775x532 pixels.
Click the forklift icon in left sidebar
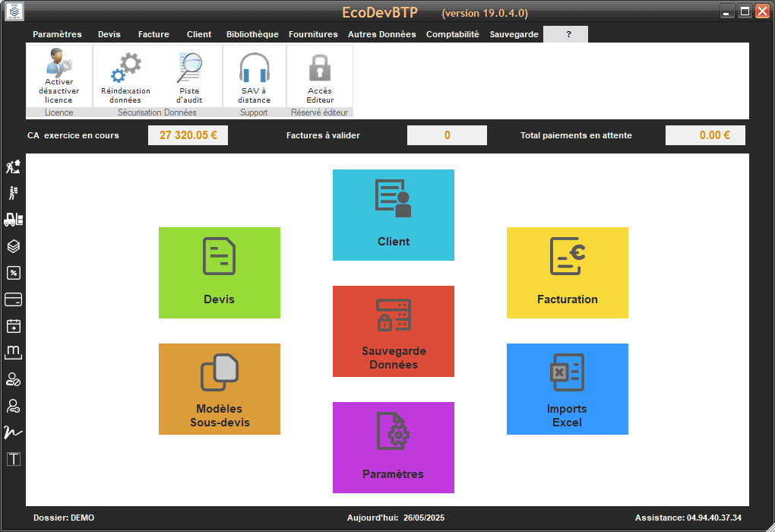pos(14,220)
